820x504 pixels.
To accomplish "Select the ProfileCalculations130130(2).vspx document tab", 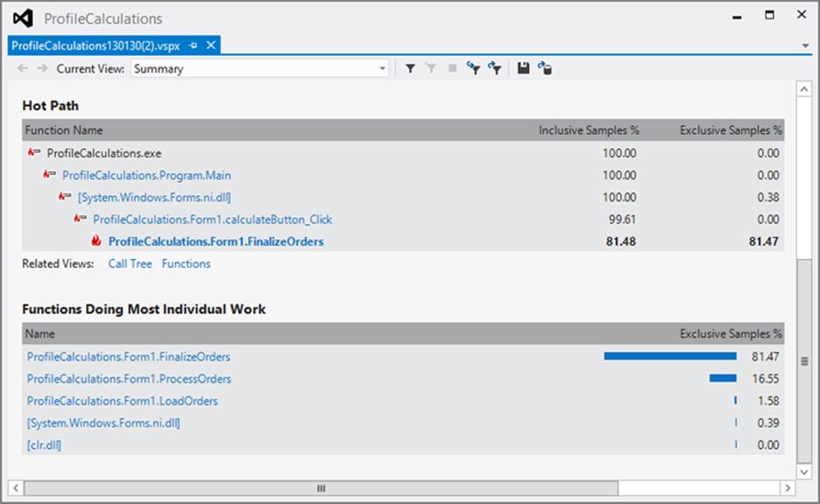I will point(95,45).
